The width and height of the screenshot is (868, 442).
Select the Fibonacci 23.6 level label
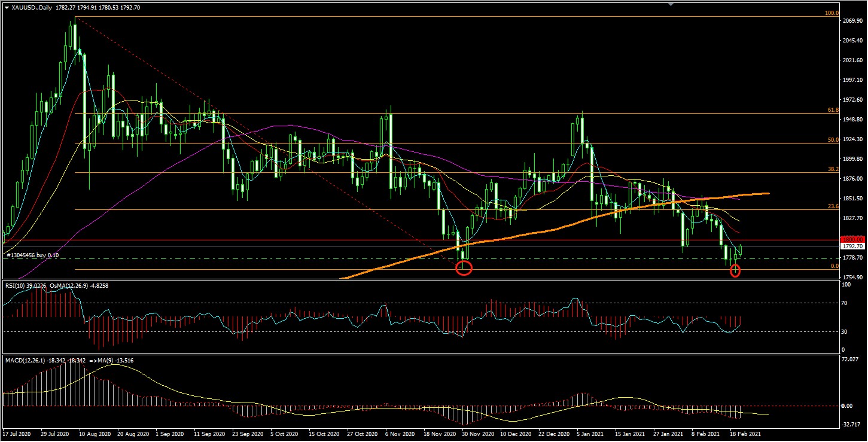(833, 206)
